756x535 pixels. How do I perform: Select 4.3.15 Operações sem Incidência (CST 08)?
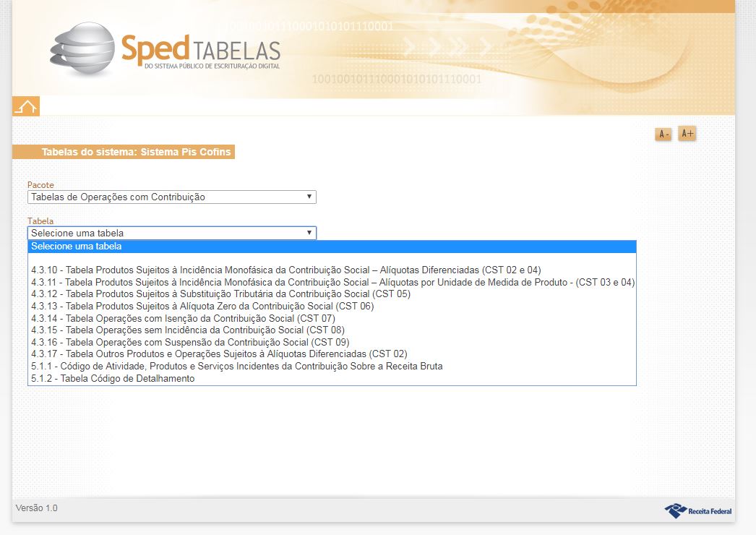[332, 330]
